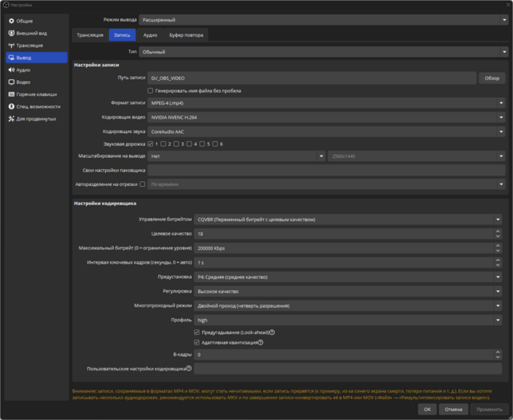This screenshot has width=513, height=420.
Task: Select Спец. возможности icon in sidebar
Action: (10, 106)
